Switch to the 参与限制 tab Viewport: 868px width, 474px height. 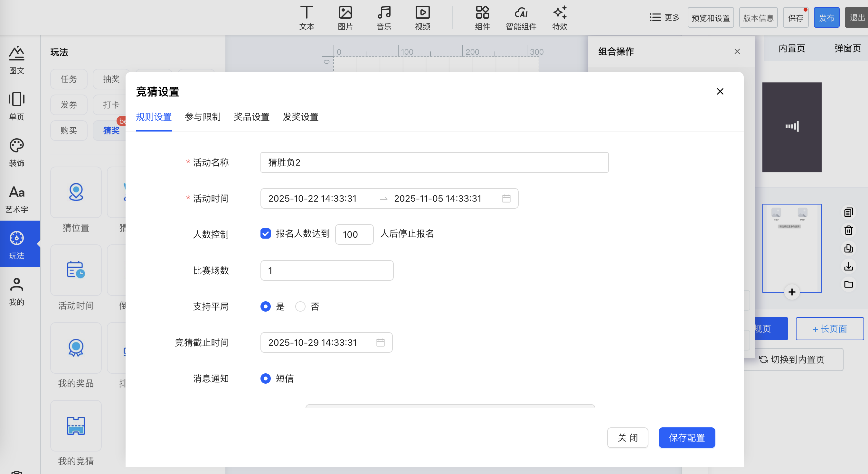pyautogui.click(x=203, y=117)
